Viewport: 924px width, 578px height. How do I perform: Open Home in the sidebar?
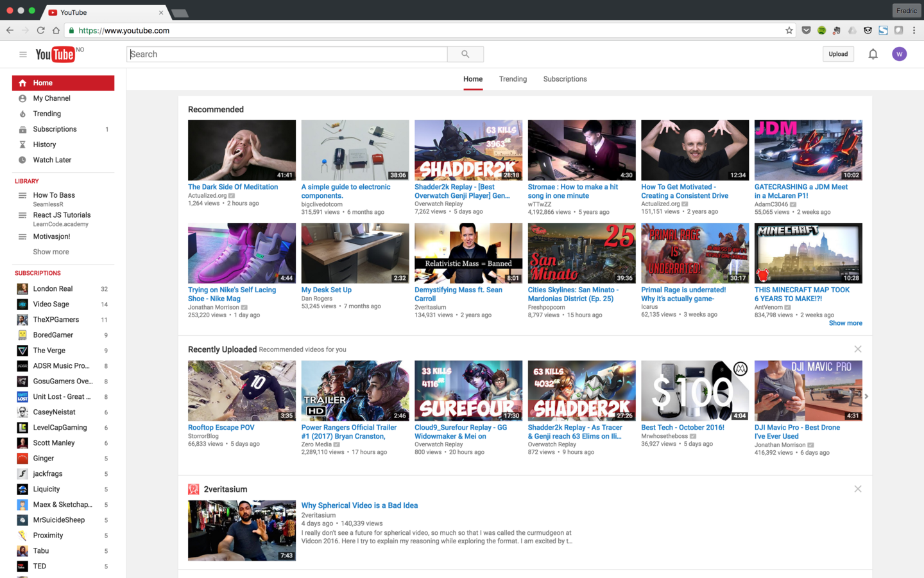(63, 83)
